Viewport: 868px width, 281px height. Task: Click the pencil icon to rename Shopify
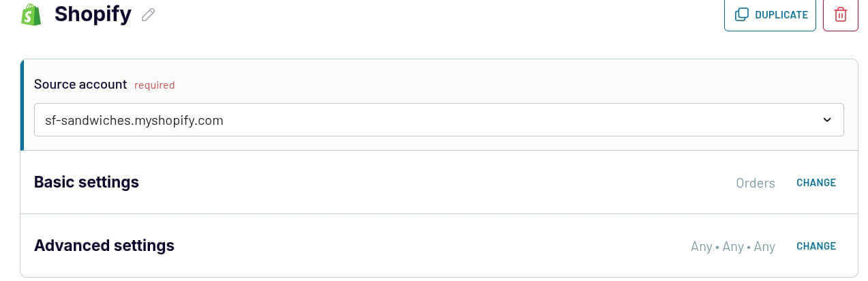tap(148, 15)
